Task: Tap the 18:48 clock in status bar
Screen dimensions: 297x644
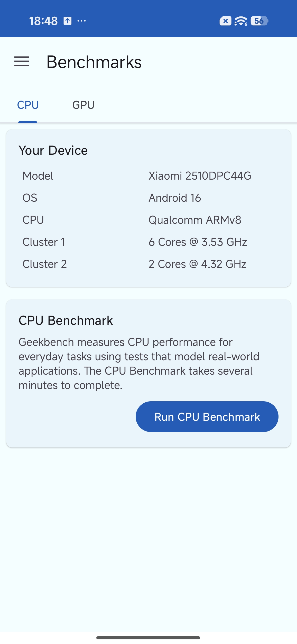Action: [x=43, y=21]
